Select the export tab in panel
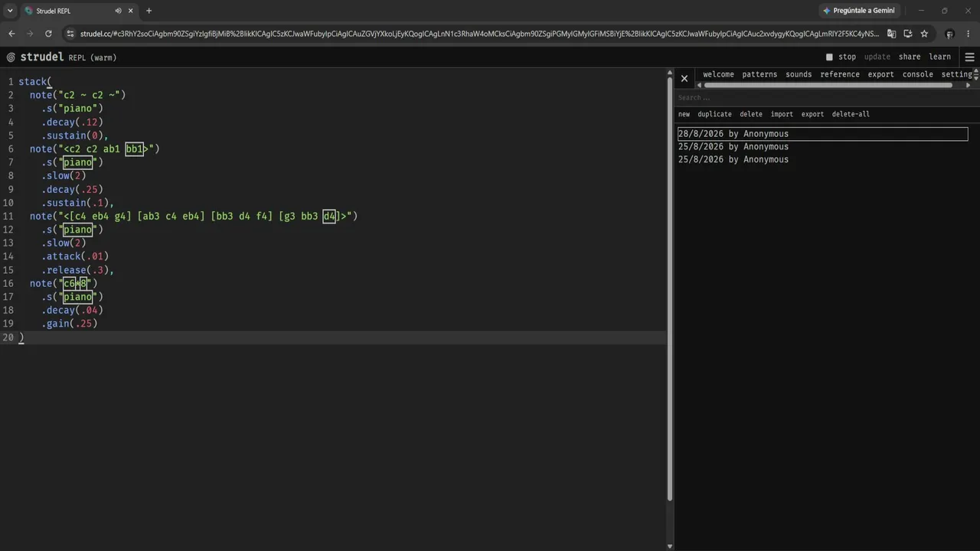This screenshot has height=551, width=980. [880, 74]
